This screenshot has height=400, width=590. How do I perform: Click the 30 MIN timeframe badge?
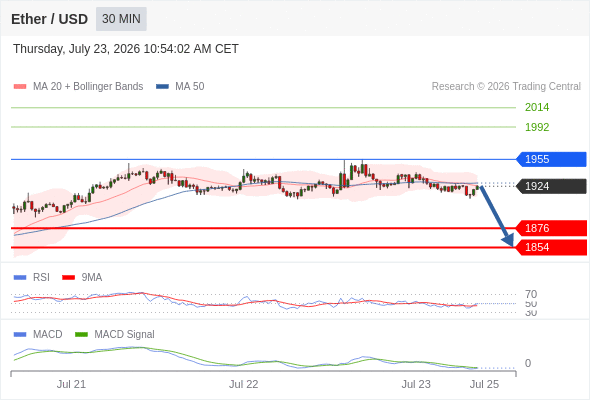[x=121, y=19]
